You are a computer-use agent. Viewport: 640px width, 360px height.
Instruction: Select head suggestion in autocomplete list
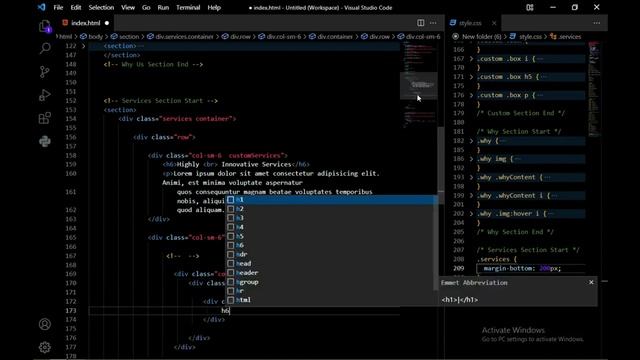click(x=331, y=263)
